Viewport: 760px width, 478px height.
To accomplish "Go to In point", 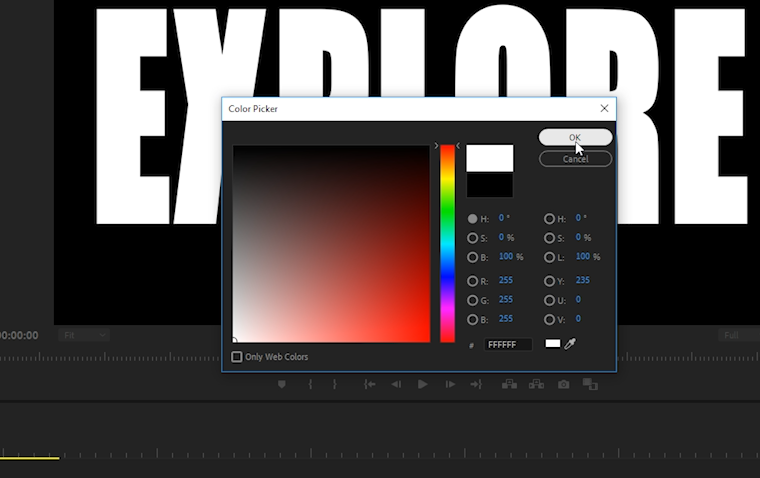I will (x=369, y=384).
